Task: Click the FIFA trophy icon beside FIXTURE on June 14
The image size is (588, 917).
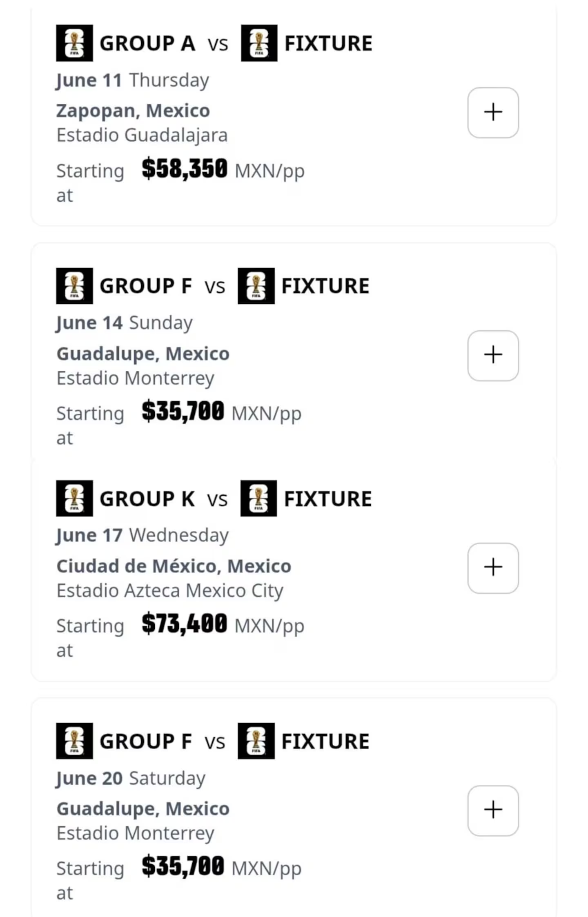Action: pyautogui.click(x=256, y=286)
